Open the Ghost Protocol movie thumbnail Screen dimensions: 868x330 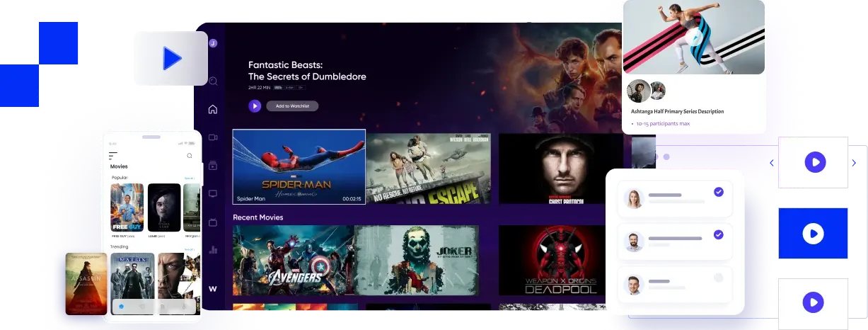point(560,168)
